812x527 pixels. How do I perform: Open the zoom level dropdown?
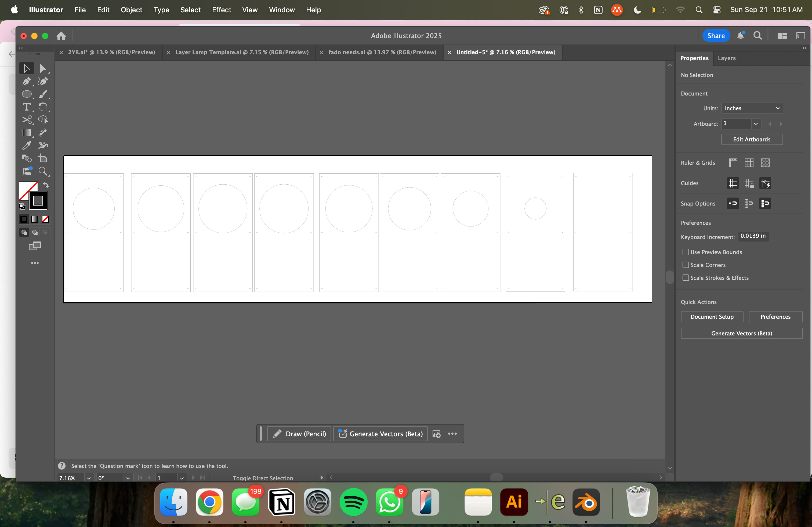tap(89, 478)
